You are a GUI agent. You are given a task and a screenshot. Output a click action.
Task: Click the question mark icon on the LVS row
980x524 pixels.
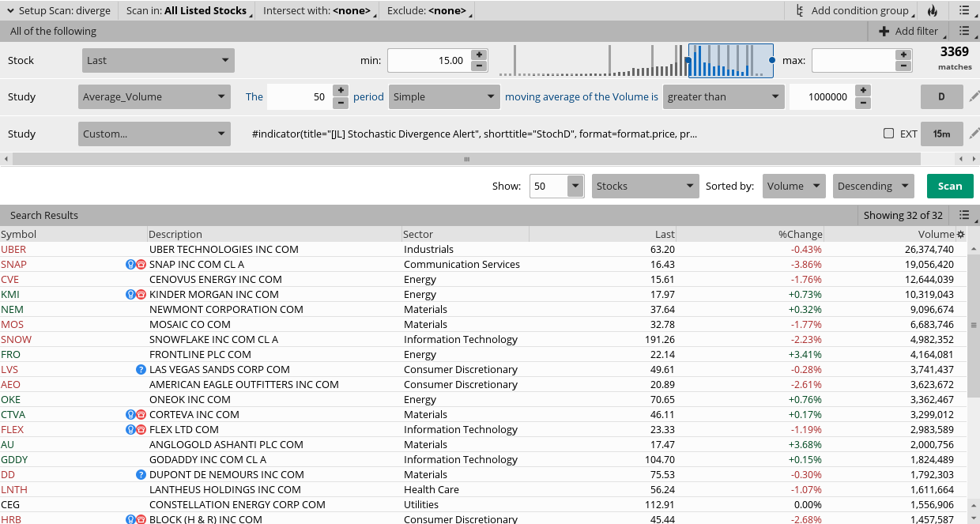coord(141,370)
